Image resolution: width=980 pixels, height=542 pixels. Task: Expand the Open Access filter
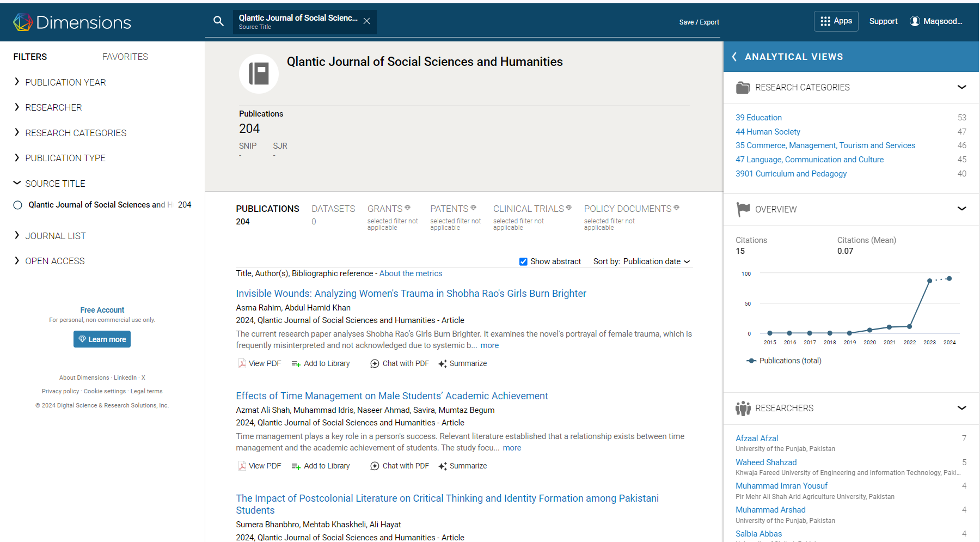click(54, 261)
